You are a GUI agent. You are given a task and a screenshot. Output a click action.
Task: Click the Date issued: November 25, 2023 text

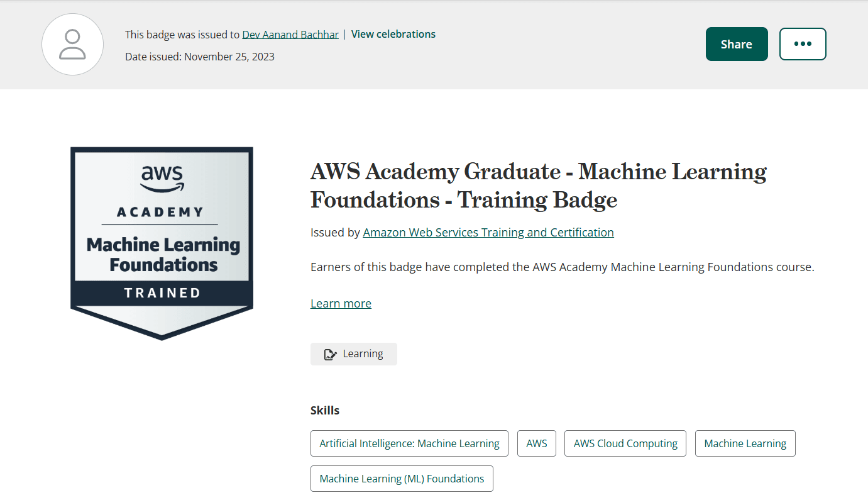point(200,57)
